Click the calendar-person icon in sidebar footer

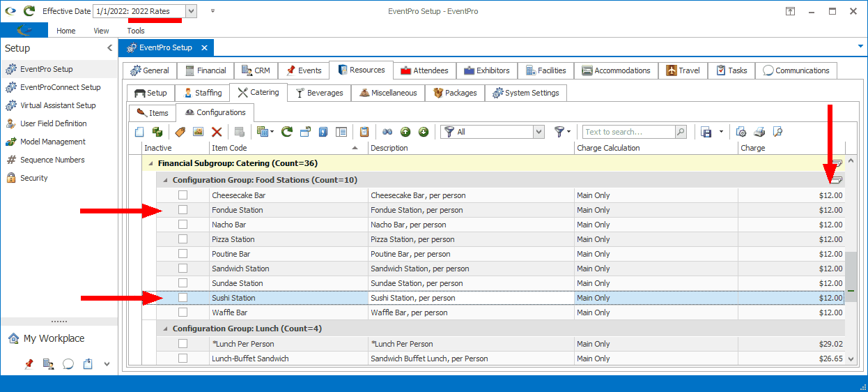click(49, 363)
